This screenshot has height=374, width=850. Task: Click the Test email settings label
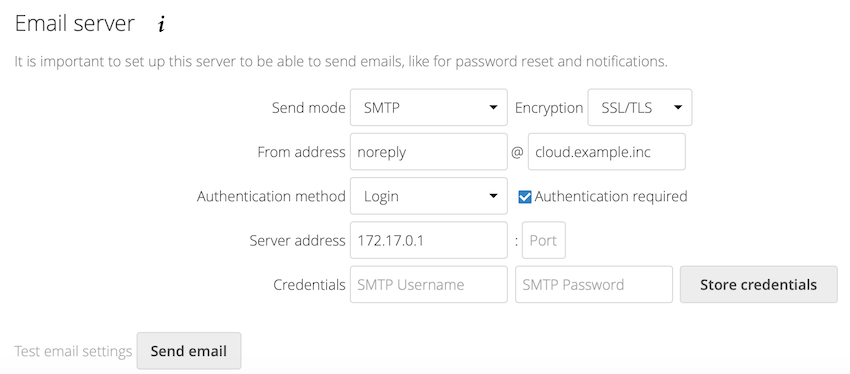click(x=73, y=352)
